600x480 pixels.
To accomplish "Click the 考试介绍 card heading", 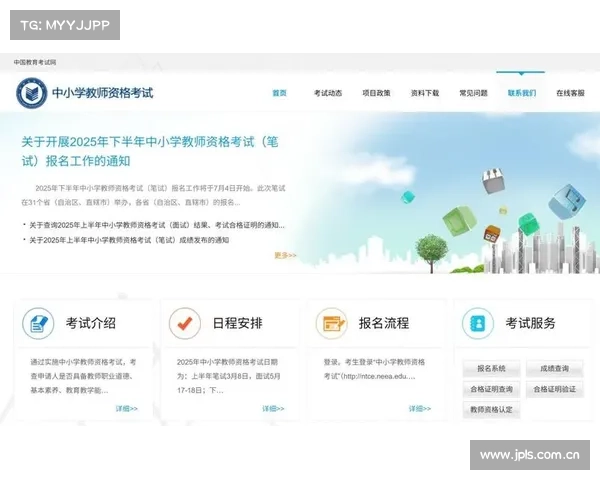I will pyautogui.click(x=91, y=323).
